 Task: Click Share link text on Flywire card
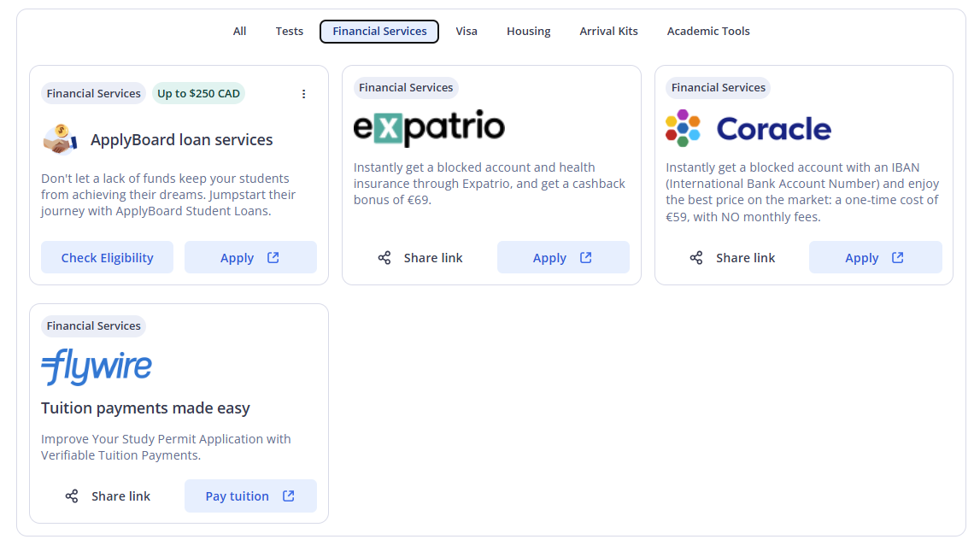pos(120,496)
